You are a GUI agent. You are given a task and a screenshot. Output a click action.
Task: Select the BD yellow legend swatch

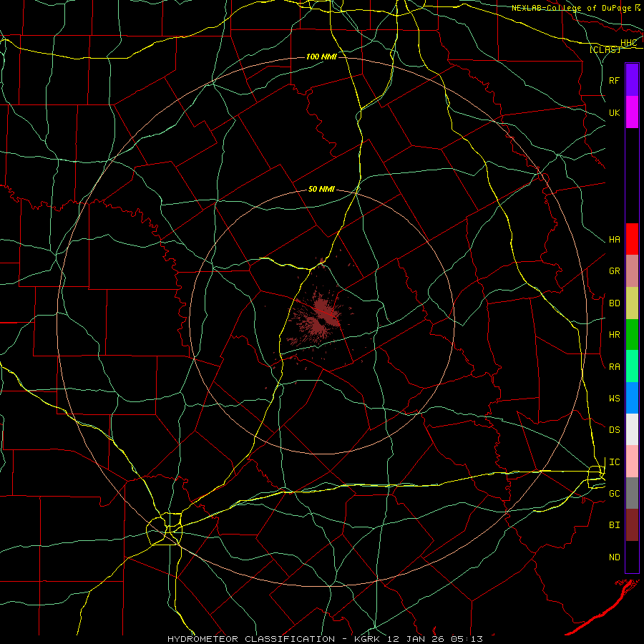[x=632, y=303]
